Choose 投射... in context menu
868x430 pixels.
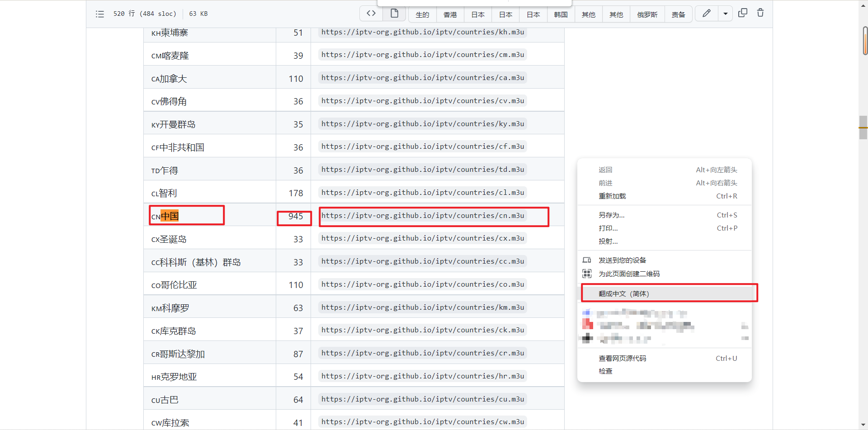(x=665, y=241)
